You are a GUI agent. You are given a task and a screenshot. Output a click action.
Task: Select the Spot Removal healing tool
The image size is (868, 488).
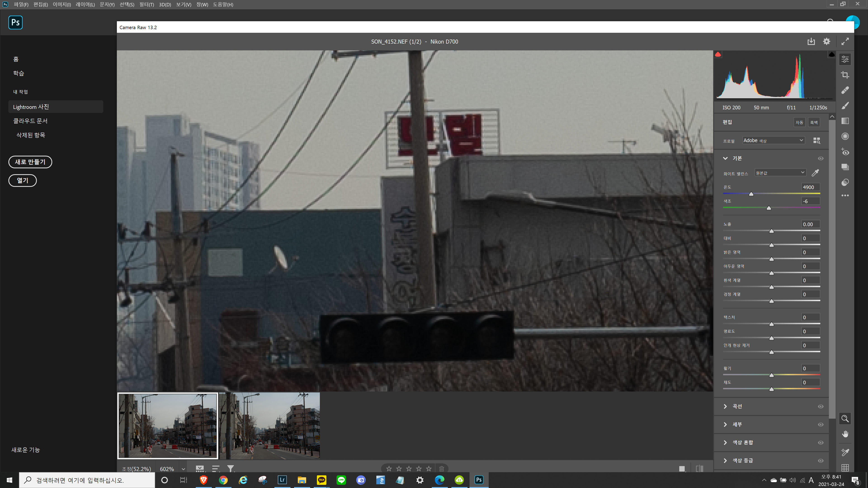[845, 90]
